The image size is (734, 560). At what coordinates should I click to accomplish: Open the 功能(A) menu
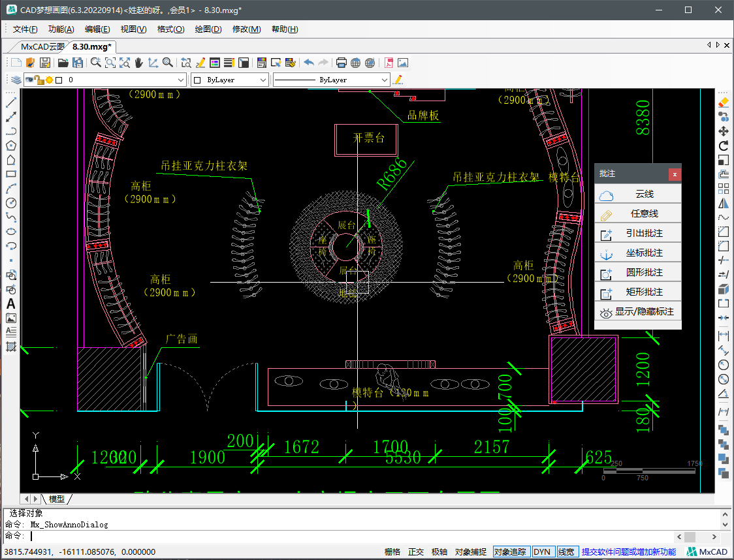(x=61, y=29)
